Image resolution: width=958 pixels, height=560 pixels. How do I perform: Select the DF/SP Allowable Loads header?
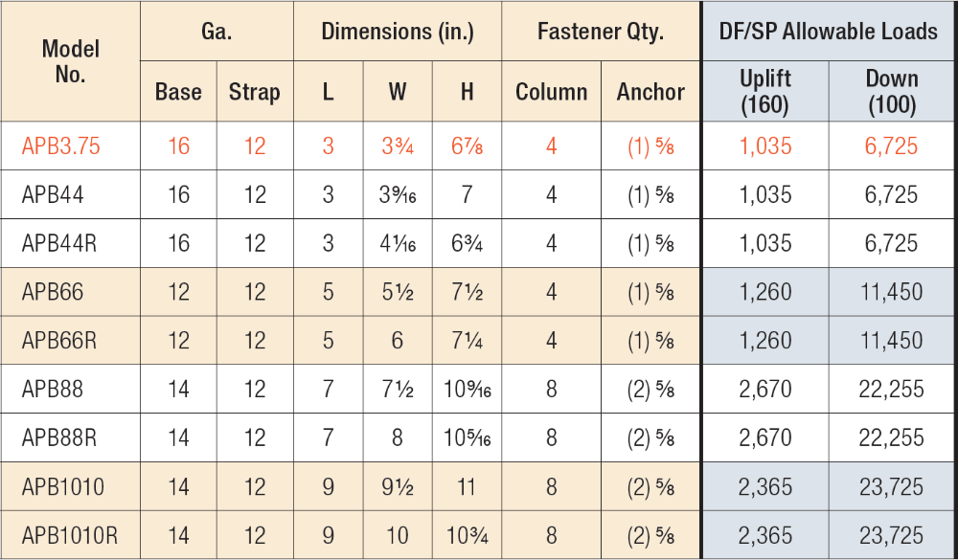[x=829, y=32]
